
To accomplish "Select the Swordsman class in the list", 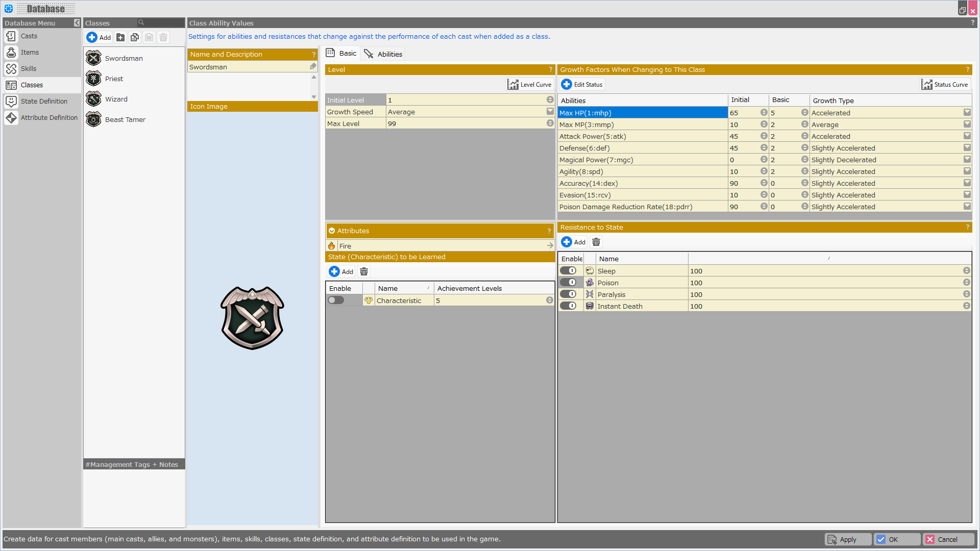I will pyautogui.click(x=134, y=58).
